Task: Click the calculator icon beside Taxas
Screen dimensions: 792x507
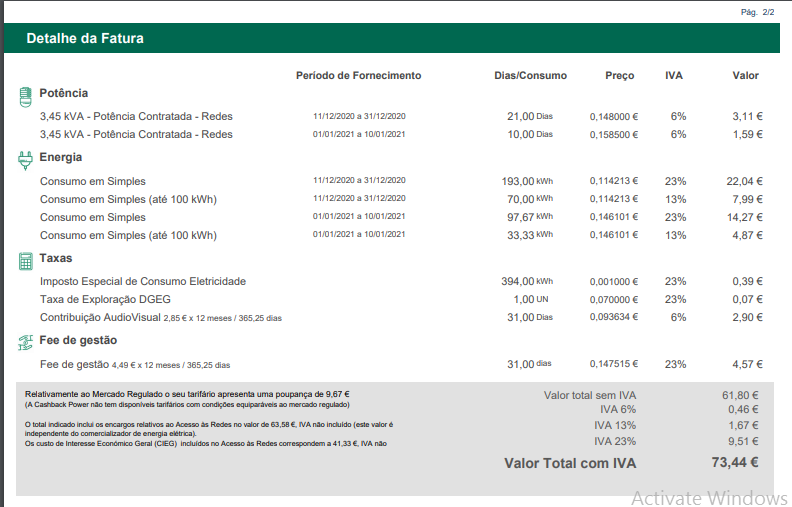Action: (x=25, y=261)
